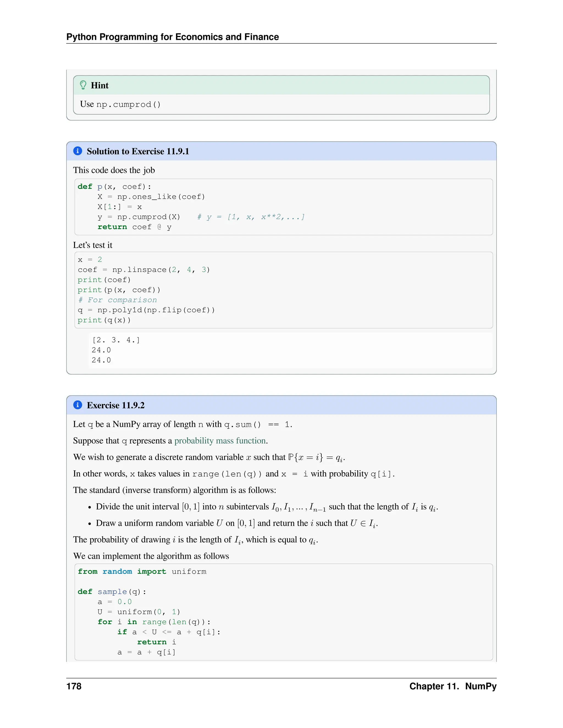This screenshot has height=728, width=563.
Task: Click the second '24.0' output line
Action: tap(101, 360)
